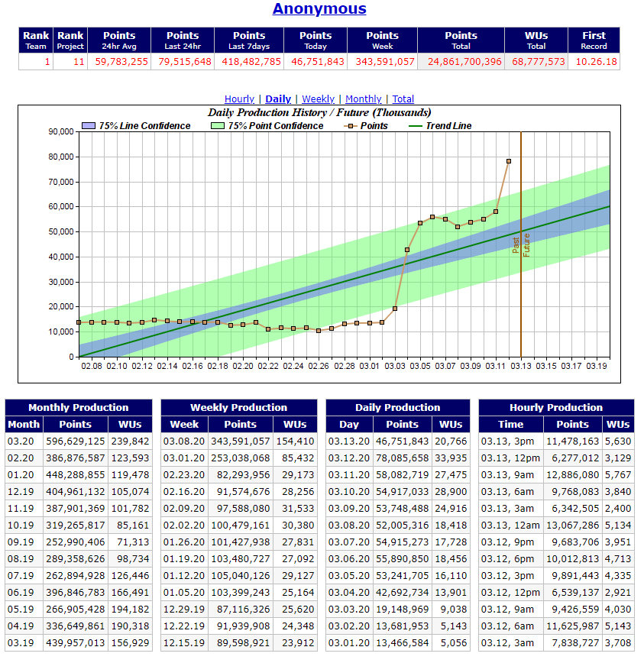Click the blue 75% Line Confidence swatch
This screenshot has width=644, height=663.
[x=89, y=125]
